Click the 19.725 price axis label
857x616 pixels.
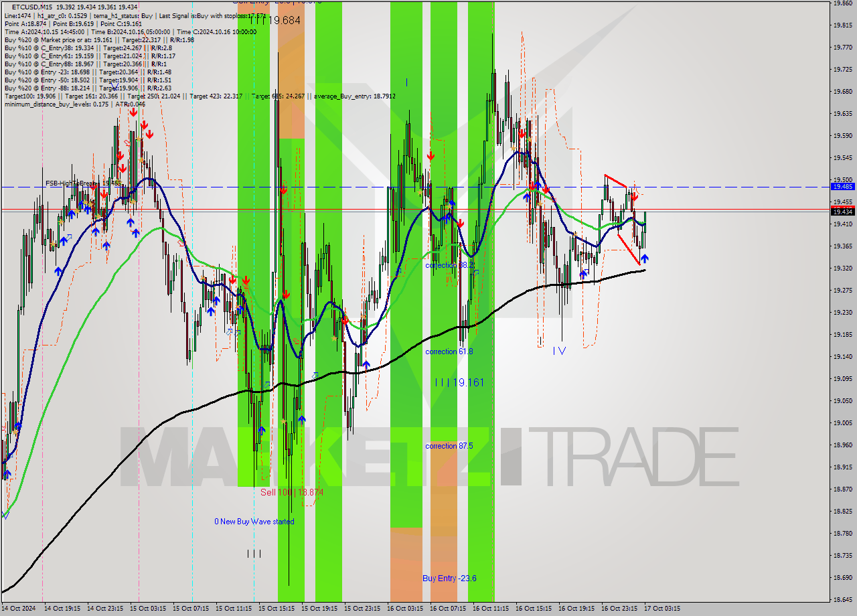point(842,70)
